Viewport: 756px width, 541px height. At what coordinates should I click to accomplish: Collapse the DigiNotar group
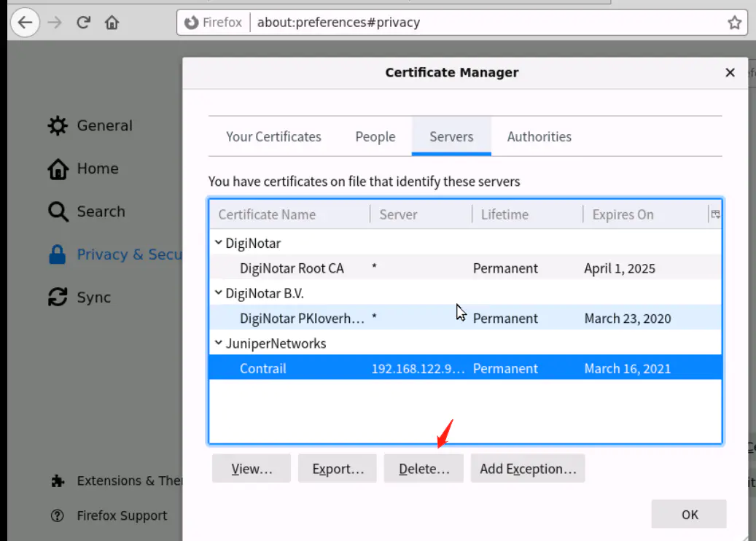(x=219, y=243)
